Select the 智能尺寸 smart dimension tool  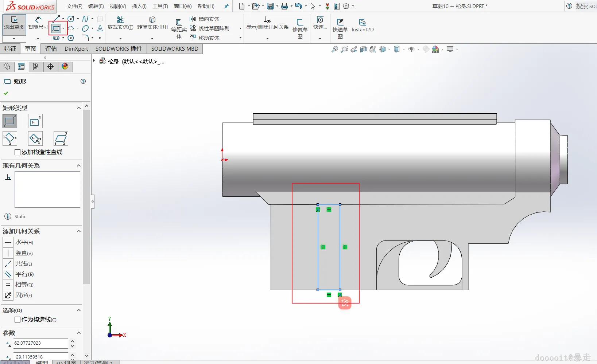point(38,23)
